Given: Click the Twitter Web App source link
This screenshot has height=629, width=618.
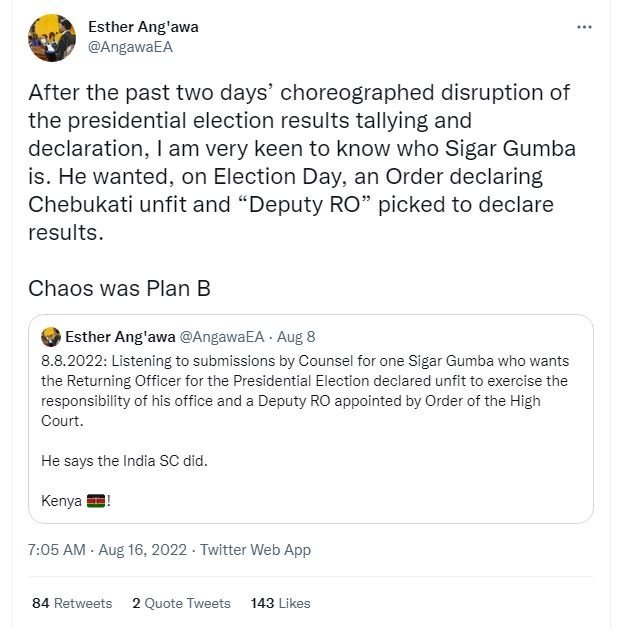Looking at the screenshot, I should [255, 549].
